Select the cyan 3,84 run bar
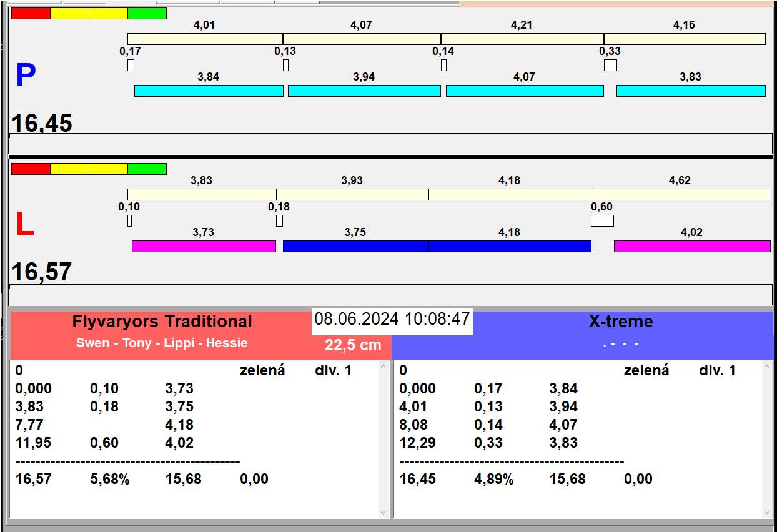 tap(209, 91)
